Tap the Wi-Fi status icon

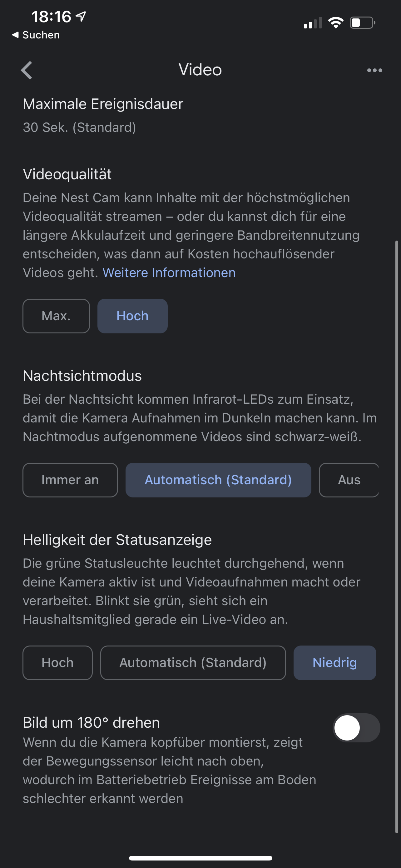[x=335, y=23]
